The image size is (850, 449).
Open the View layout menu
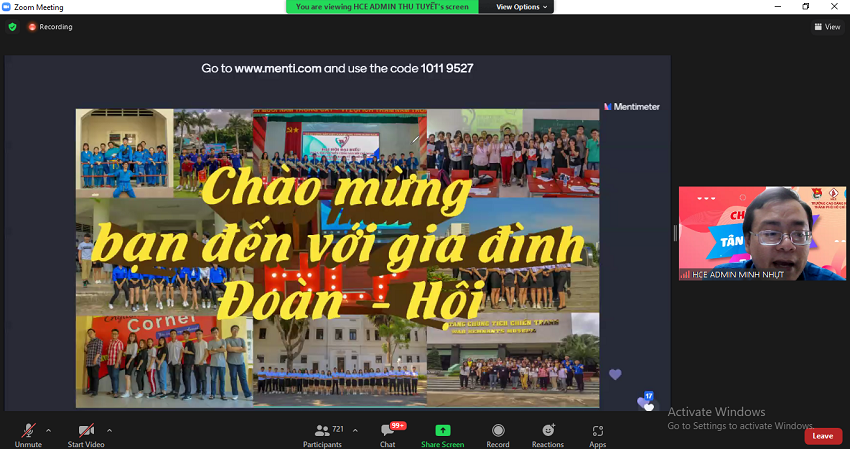click(x=826, y=27)
